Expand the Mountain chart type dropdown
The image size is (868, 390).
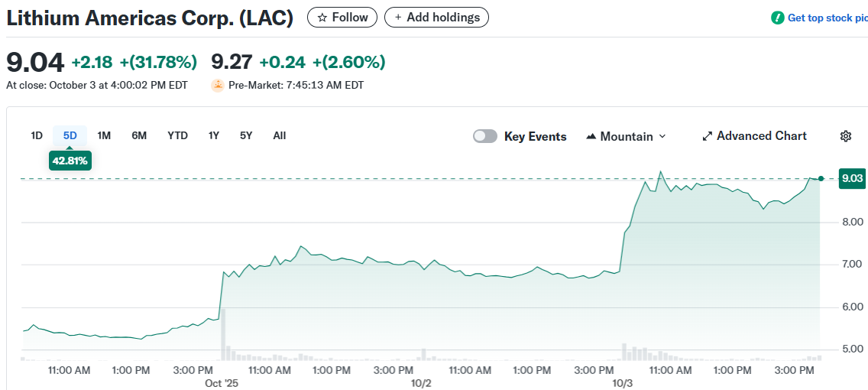662,136
